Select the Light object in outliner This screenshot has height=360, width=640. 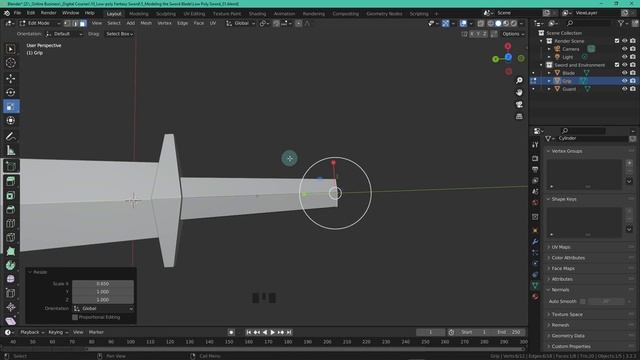click(567, 57)
